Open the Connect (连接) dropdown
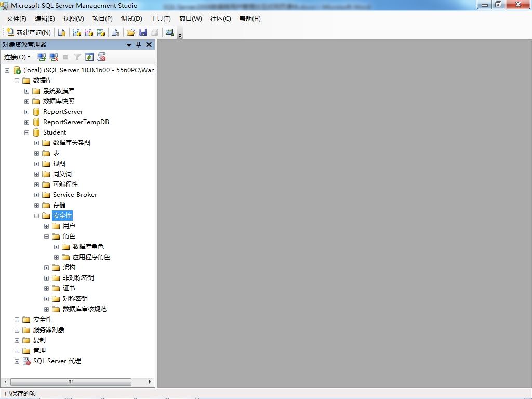The image size is (532, 399). pyautogui.click(x=17, y=57)
